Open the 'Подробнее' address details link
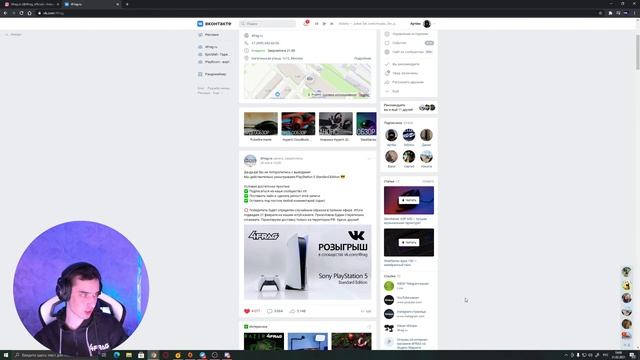The width and height of the screenshot is (640, 360). 362,58
